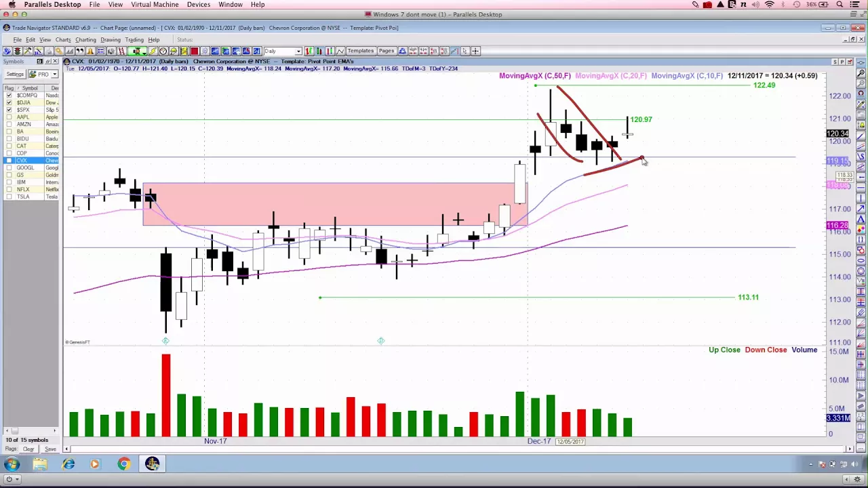Select the ellipse drawing tool
The image size is (868, 488).
[x=861, y=260]
